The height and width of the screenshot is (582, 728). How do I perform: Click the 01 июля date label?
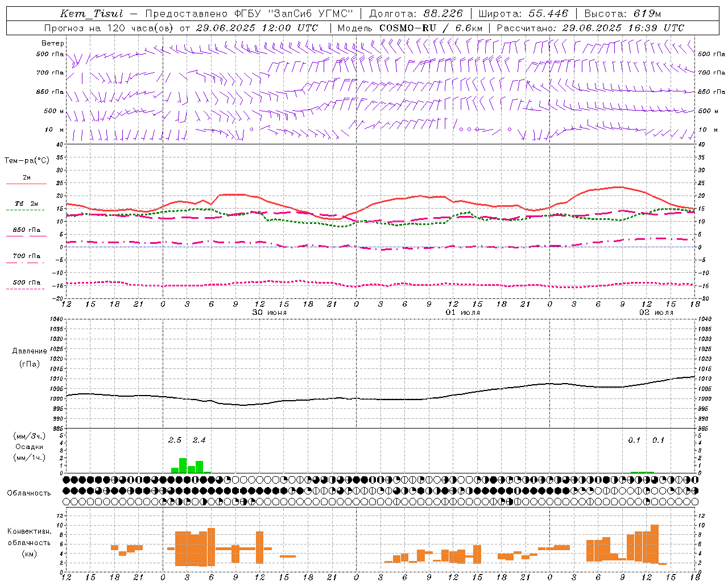pos(463,313)
